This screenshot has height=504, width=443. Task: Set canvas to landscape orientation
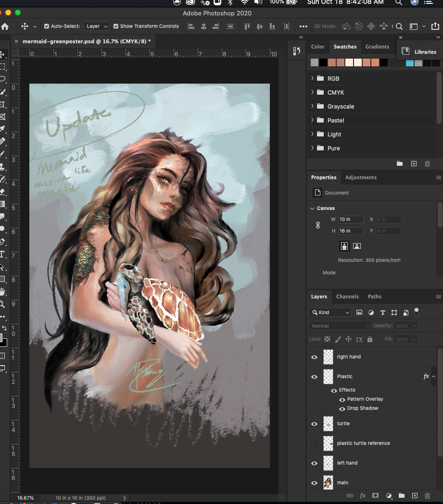[x=357, y=246]
